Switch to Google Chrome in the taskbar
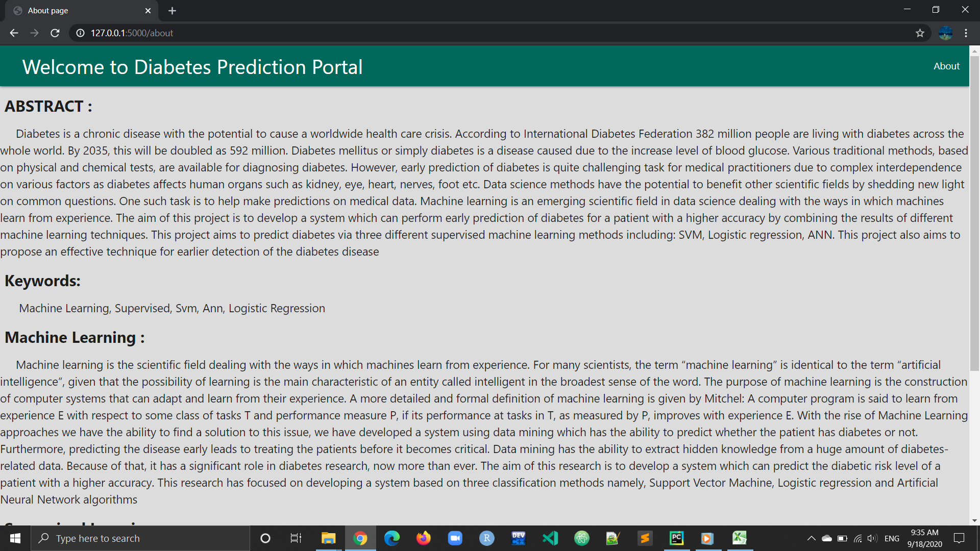Image resolution: width=980 pixels, height=551 pixels. point(360,538)
